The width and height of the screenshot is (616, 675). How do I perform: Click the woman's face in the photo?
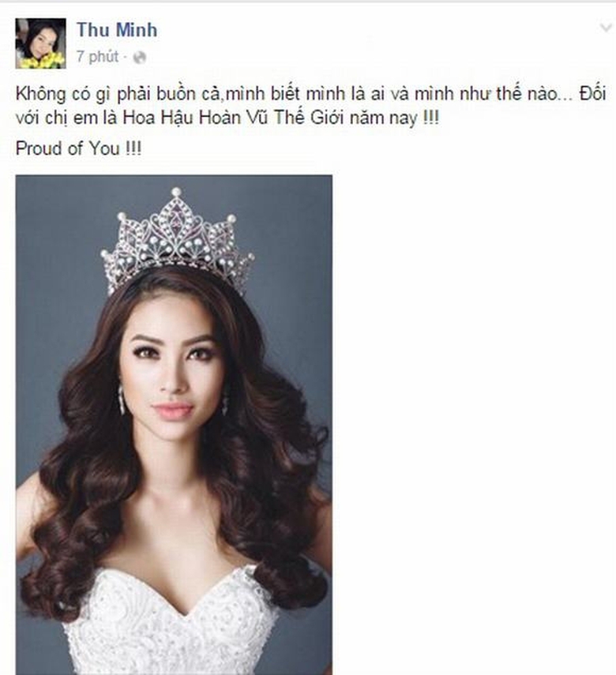click(175, 374)
